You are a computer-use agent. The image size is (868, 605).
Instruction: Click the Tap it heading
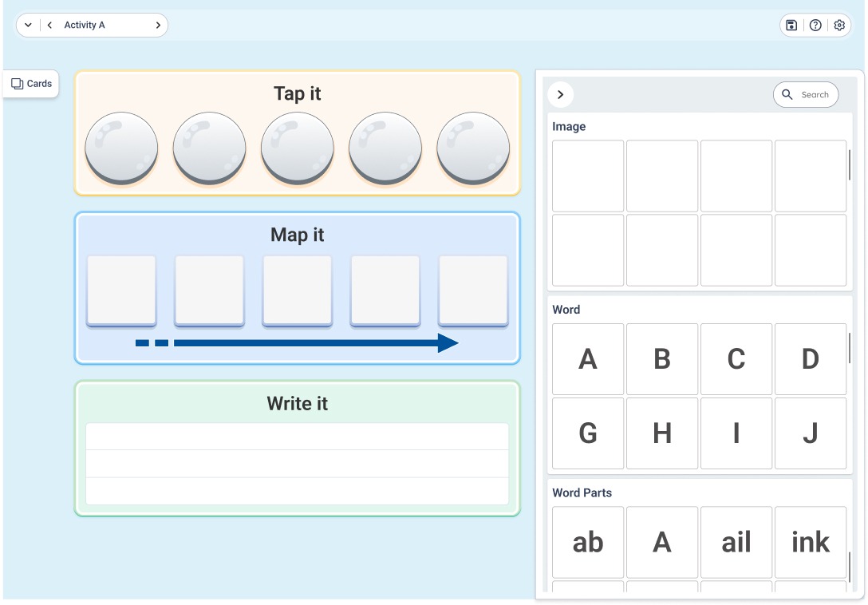tap(298, 93)
